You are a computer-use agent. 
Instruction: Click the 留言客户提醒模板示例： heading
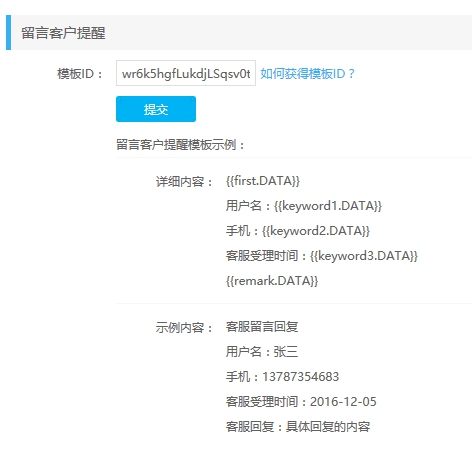pyautogui.click(x=180, y=145)
